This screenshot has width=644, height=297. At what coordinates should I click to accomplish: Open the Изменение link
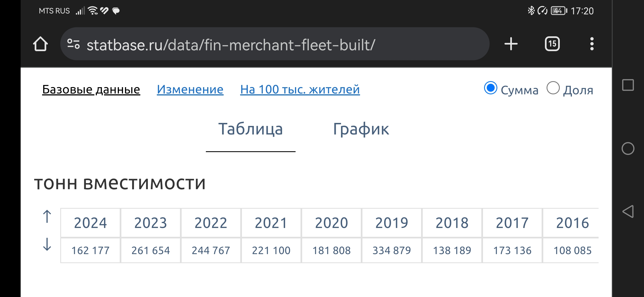pyautogui.click(x=190, y=90)
